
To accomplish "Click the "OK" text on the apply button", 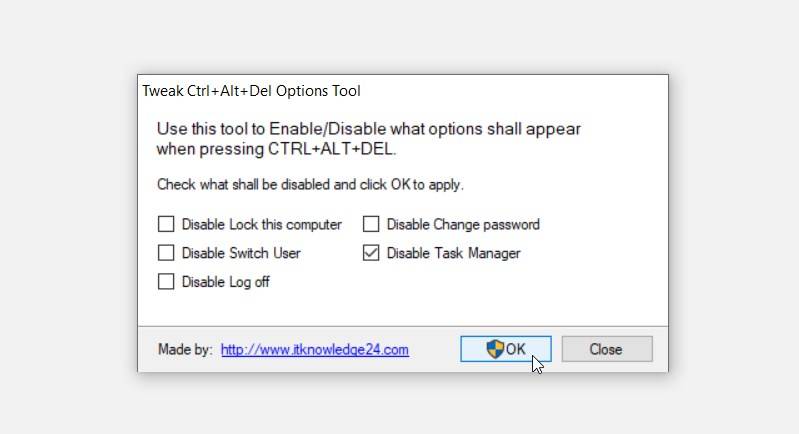I will click(x=515, y=349).
